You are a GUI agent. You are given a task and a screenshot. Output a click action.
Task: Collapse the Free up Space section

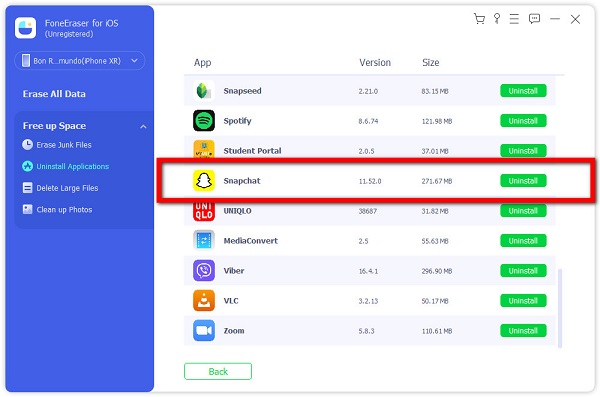pos(143,126)
